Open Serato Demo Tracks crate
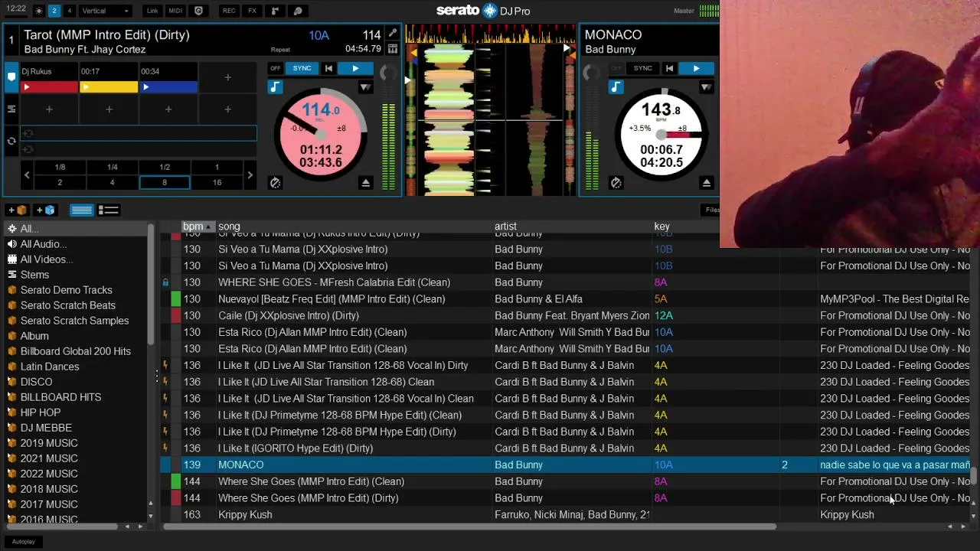 [77, 290]
